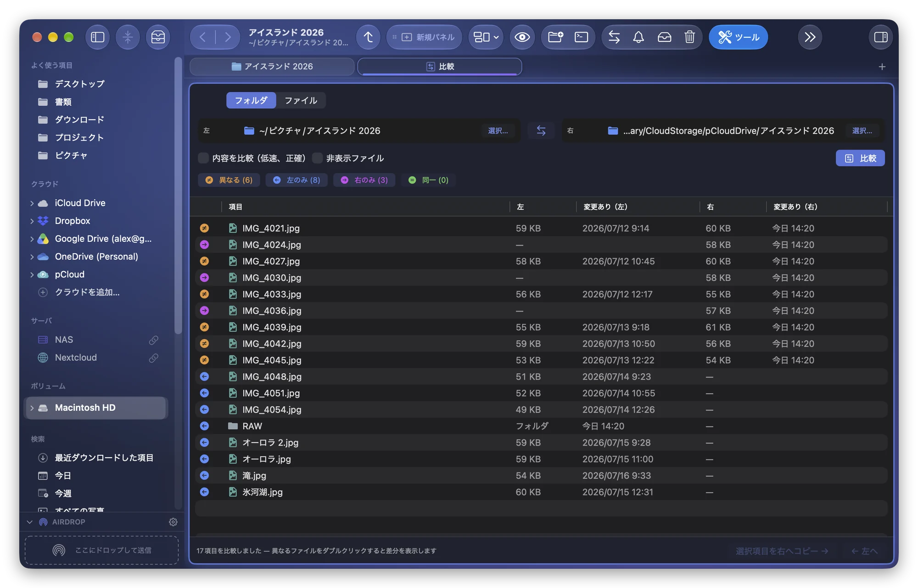Image resolution: width=918 pixels, height=588 pixels.
Task: Click 選択... for the right folder
Action: coord(862,131)
